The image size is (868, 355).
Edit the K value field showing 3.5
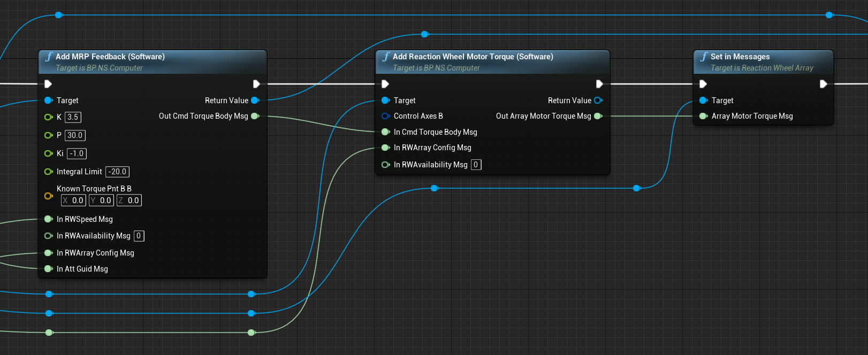click(73, 117)
